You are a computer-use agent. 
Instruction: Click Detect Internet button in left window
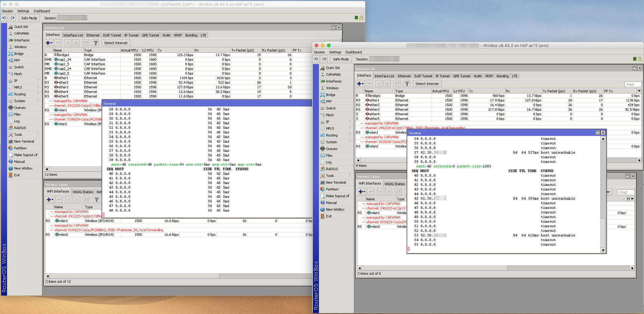(x=116, y=43)
